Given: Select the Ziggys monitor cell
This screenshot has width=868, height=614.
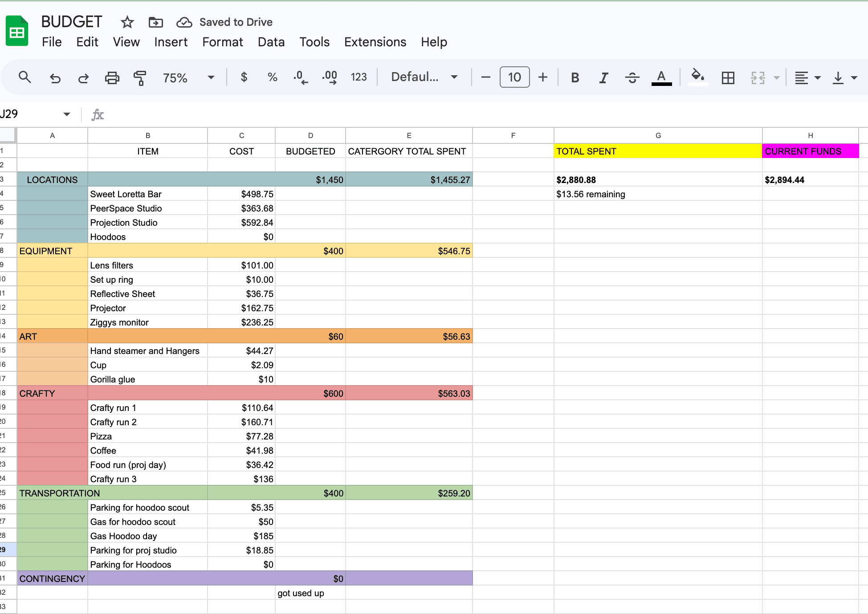Looking at the screenshot, I should coord(147,322).
